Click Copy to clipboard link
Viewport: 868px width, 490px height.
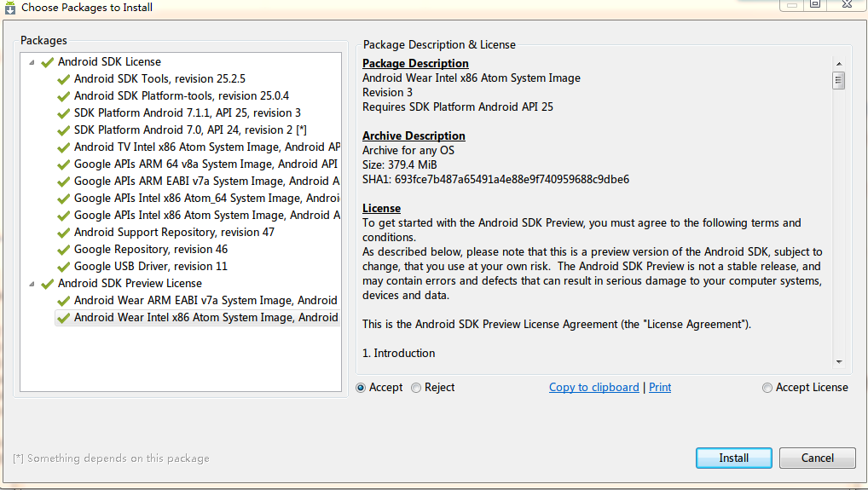[594, 387]
